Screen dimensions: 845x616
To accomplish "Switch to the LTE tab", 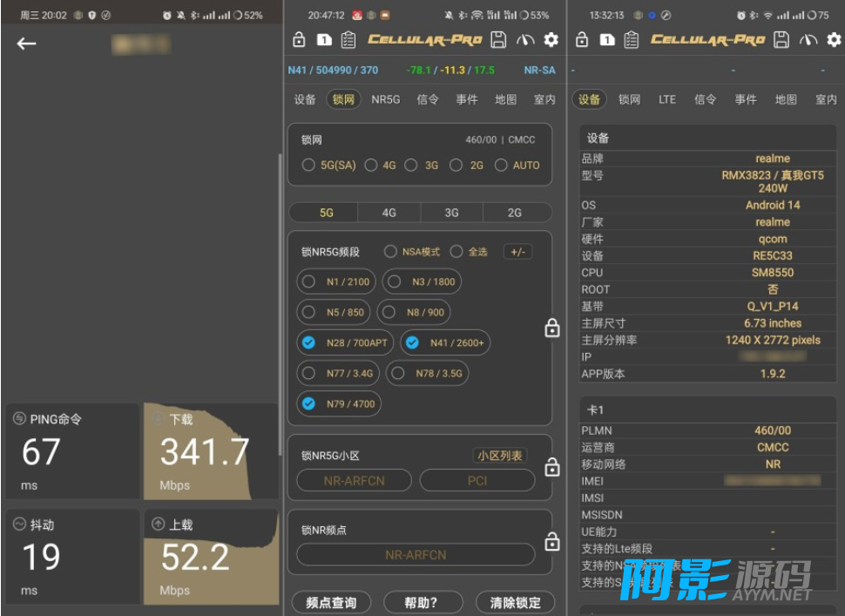I will (667, 99).
